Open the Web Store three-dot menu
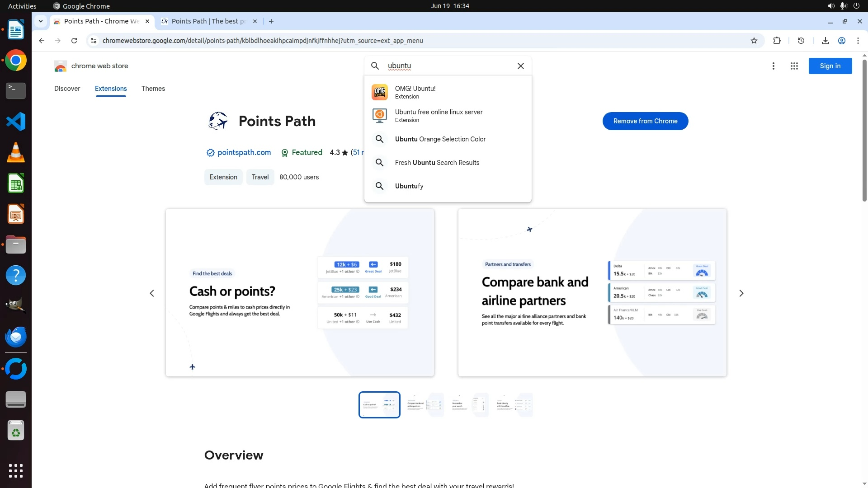This screenshot has height=488, width=868. coord(774,66)
